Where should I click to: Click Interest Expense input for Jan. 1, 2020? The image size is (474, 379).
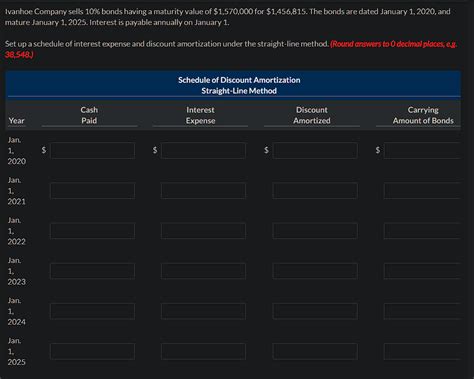[x=203, y=150]
